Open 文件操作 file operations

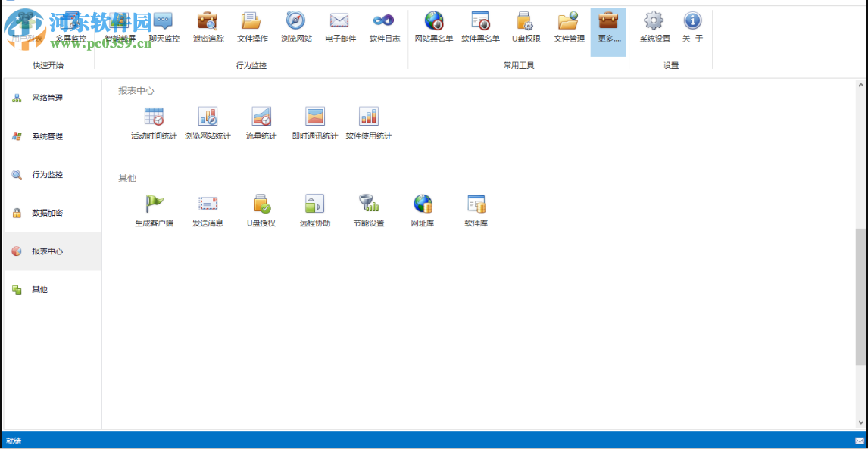tap(252, 28)
